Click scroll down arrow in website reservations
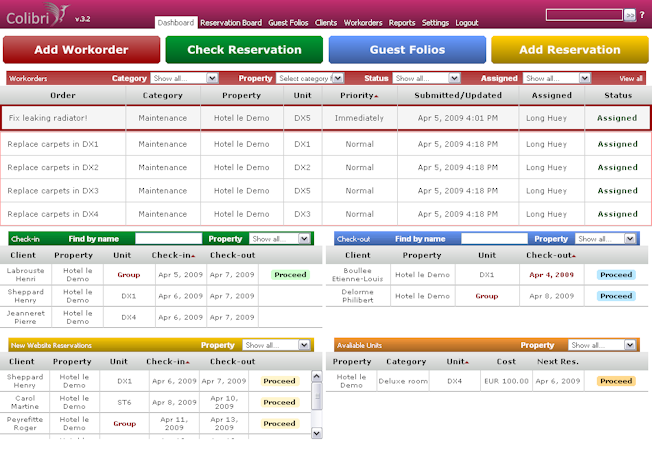Viewport: 652px width, 450px height. click(x=316, y=433)
